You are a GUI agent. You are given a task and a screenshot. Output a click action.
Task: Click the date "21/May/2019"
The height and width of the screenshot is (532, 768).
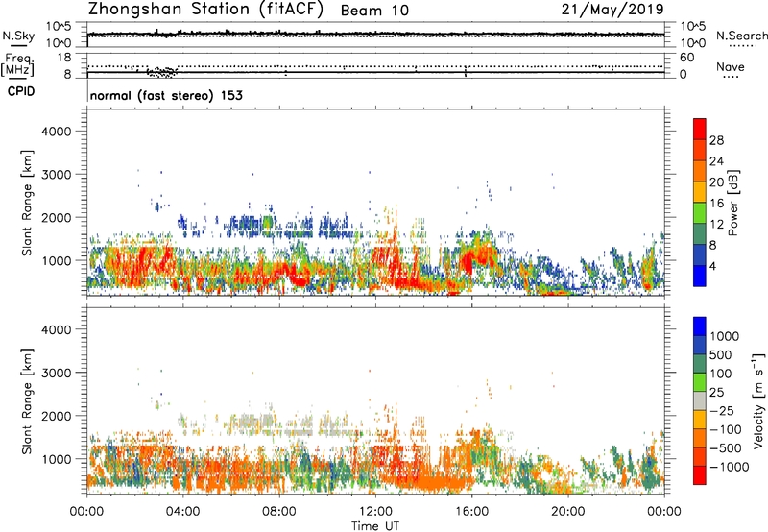point(612,10)
